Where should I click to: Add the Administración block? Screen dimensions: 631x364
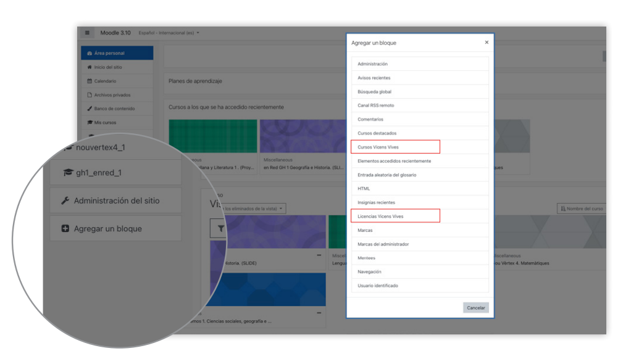point(420,64)
